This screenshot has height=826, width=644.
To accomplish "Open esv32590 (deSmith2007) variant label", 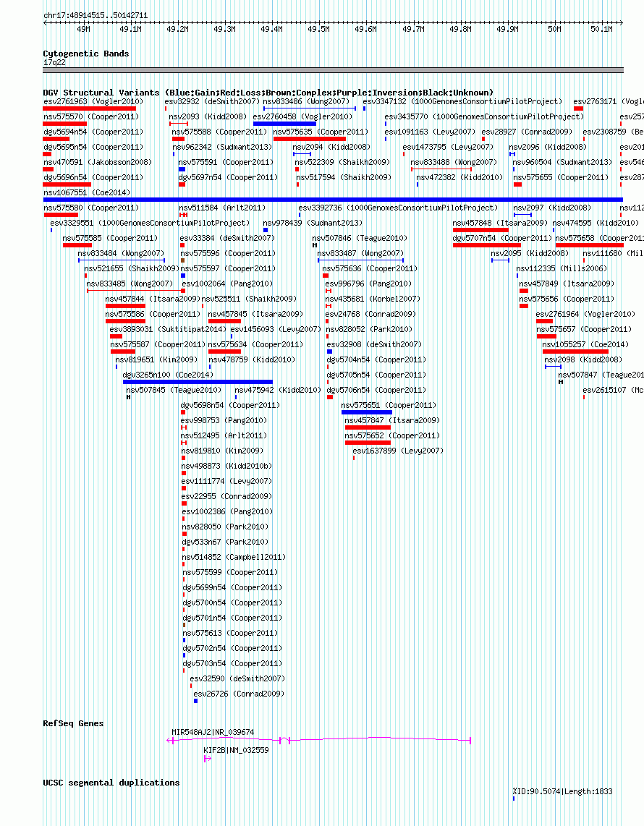I will click(237, 678).
